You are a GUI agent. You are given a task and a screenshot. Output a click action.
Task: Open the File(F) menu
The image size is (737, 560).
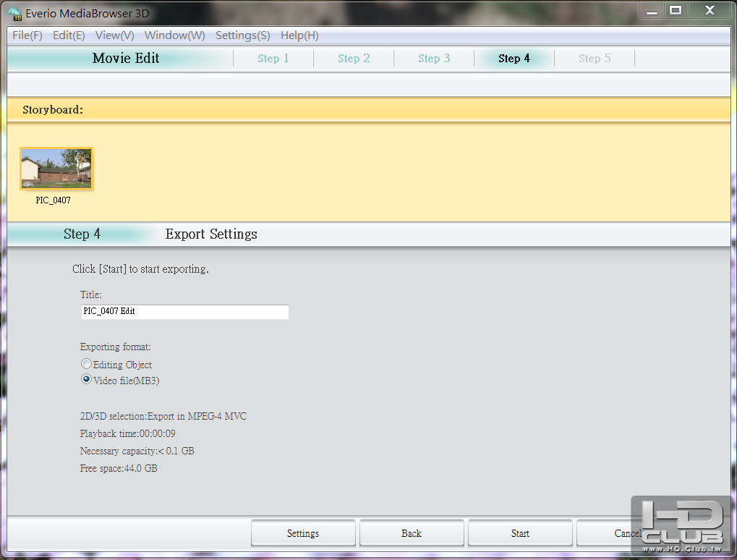27,35
